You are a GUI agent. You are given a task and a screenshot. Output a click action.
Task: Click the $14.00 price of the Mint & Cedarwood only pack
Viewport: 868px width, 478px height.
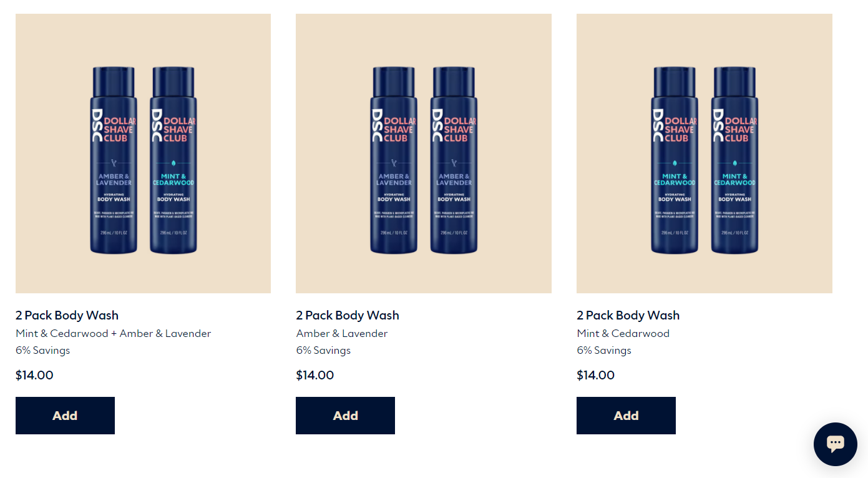[x=596, y=375]
